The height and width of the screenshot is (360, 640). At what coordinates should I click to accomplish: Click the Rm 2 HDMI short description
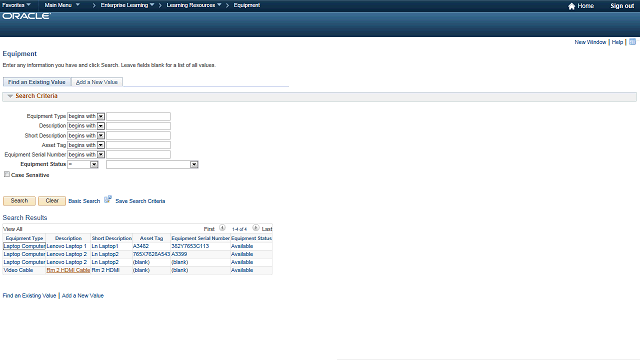point(105,270)
